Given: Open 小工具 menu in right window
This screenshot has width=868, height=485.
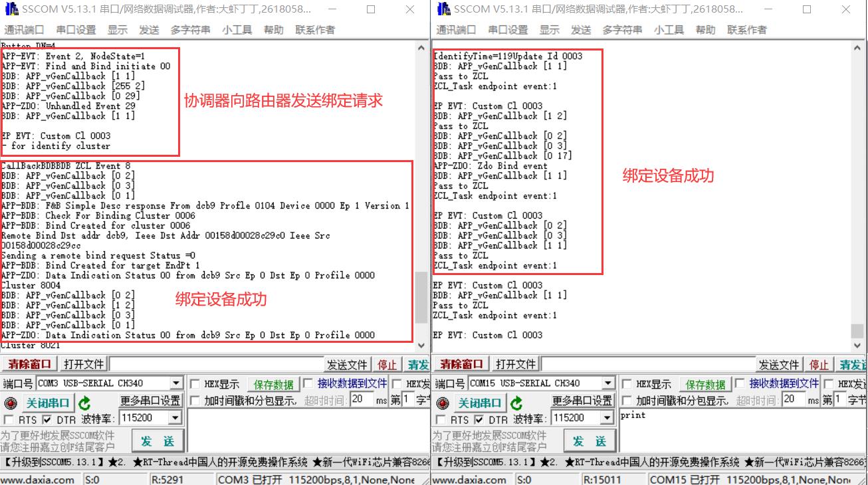Looking at the screenshot, I should coord(669,30).
